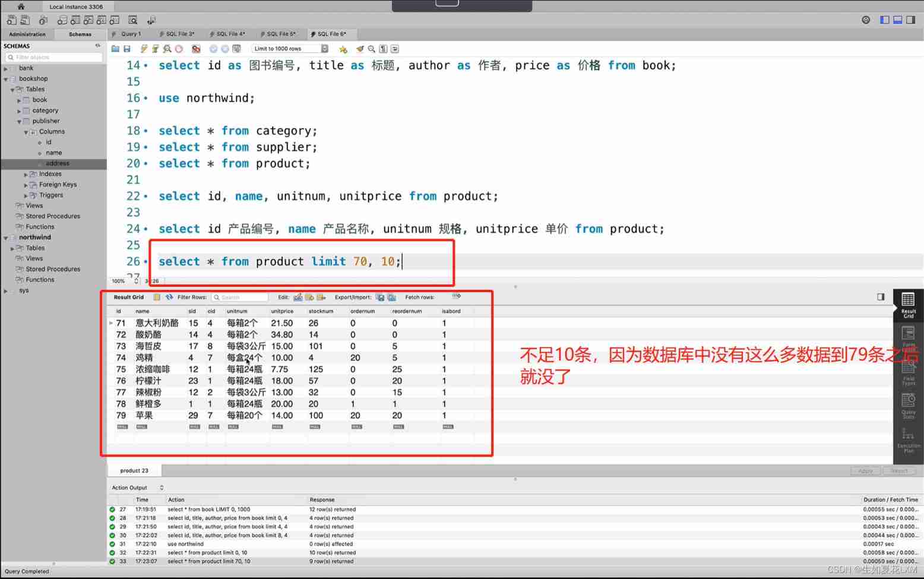Toggle the right sidebar panel visibility
The image size is (924, 579).
pos(911,20)
